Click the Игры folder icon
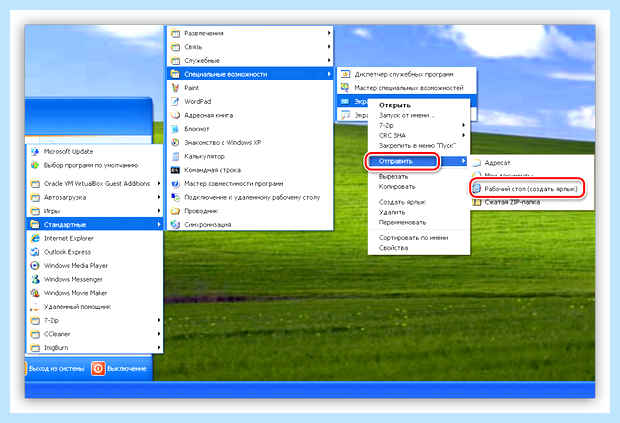Viewport: 620px width, 423px height. pos(35,211)
